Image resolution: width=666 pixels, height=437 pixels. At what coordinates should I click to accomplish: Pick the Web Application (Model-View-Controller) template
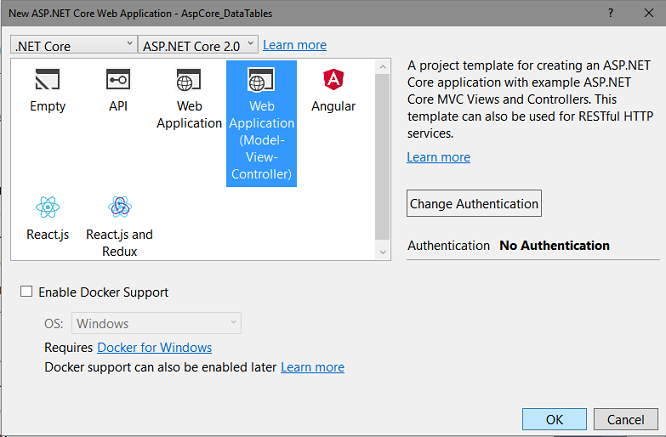(261, 81)
